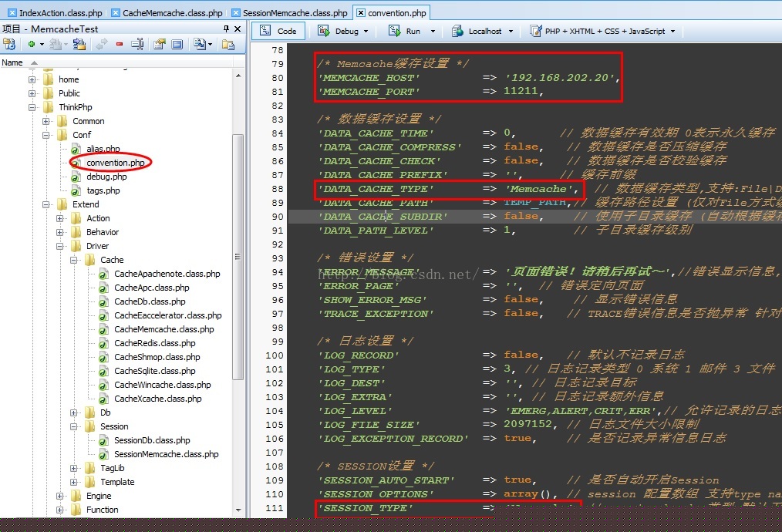Screen dimensions: 782x532
Task: Collapse the Cache folder in tree
Action: click(74, 260)
